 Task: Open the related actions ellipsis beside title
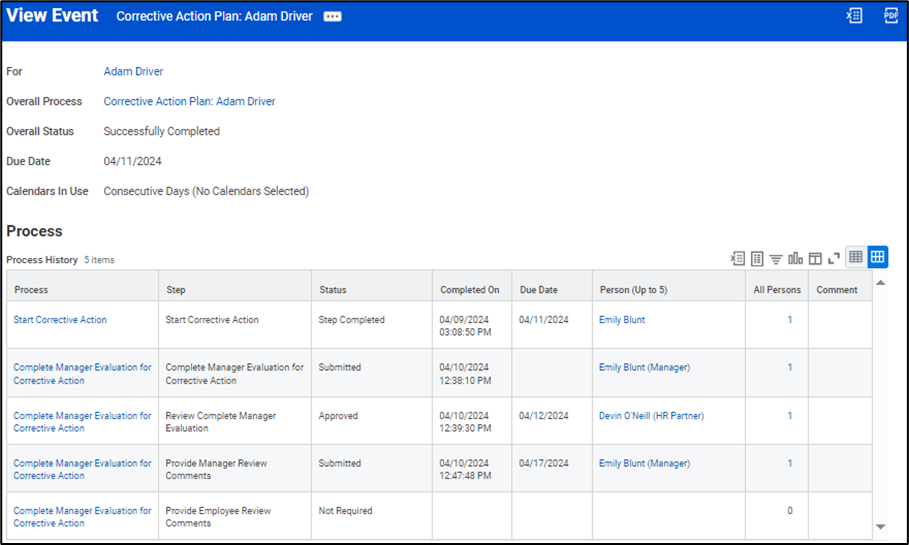click(332, 17)
